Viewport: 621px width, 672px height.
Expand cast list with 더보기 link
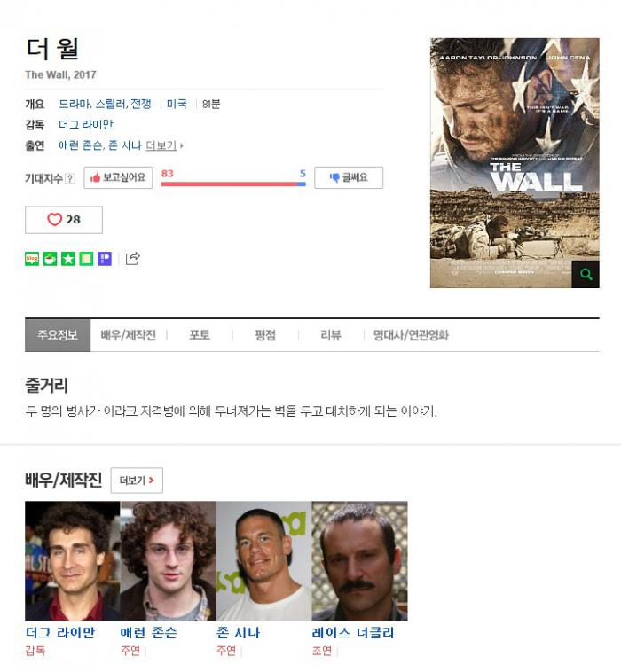tap(164, 145)
